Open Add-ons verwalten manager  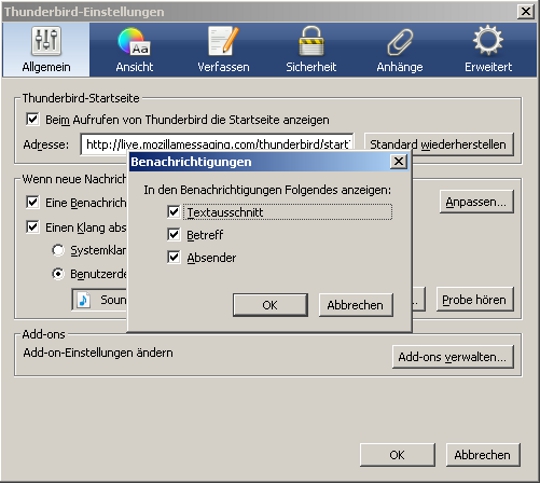coord(453,357)
